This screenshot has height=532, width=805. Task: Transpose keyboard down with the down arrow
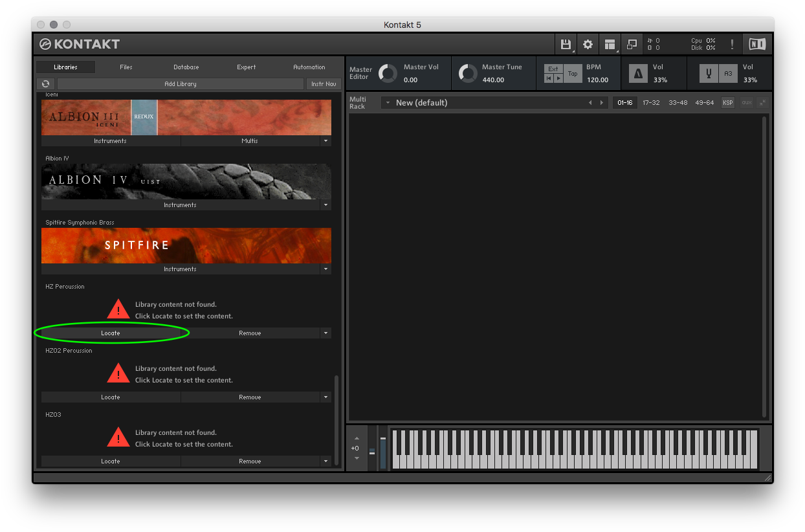356,458
